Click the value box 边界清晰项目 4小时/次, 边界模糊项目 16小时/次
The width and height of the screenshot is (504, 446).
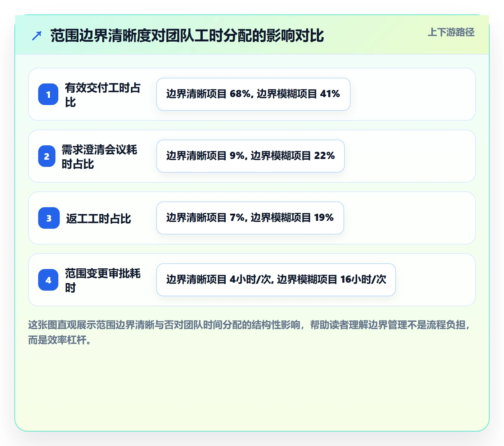point(276,280)
